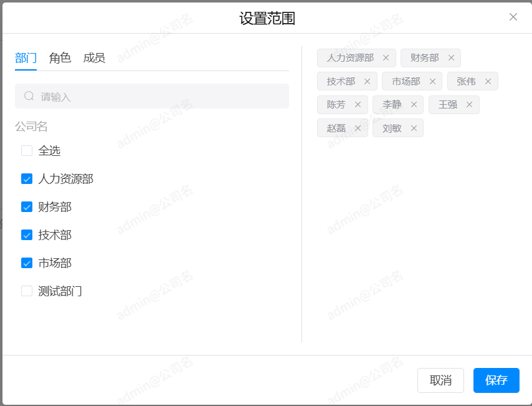Delete the 技术部 selected tag
The image size is (532, 406).
pos(367,82)
